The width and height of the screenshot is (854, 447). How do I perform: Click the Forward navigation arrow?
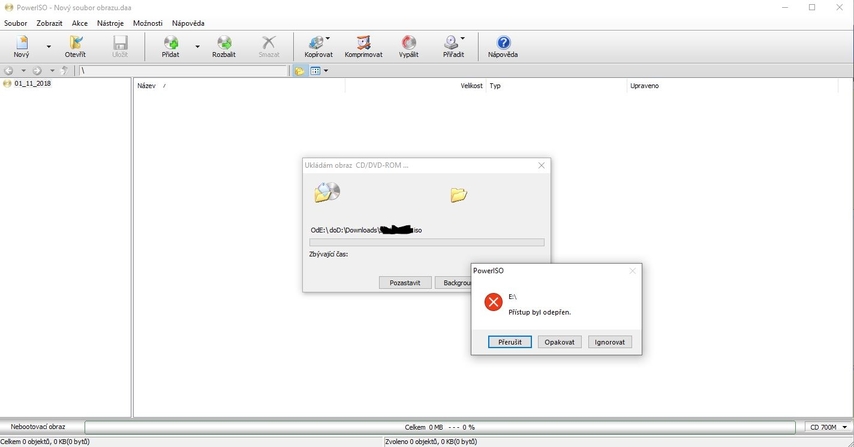tap(37, 71)
